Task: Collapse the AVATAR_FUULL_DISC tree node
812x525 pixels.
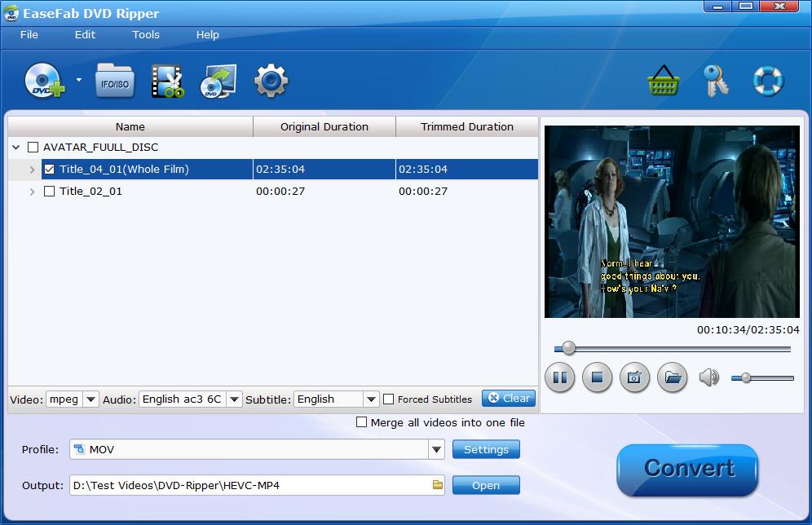Action: [16, 148]
